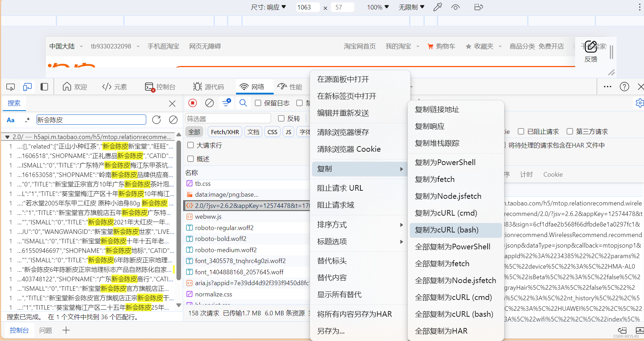644x341 pixels.
Task: Toggle match case Aa option
Action: tap(11, 120)
